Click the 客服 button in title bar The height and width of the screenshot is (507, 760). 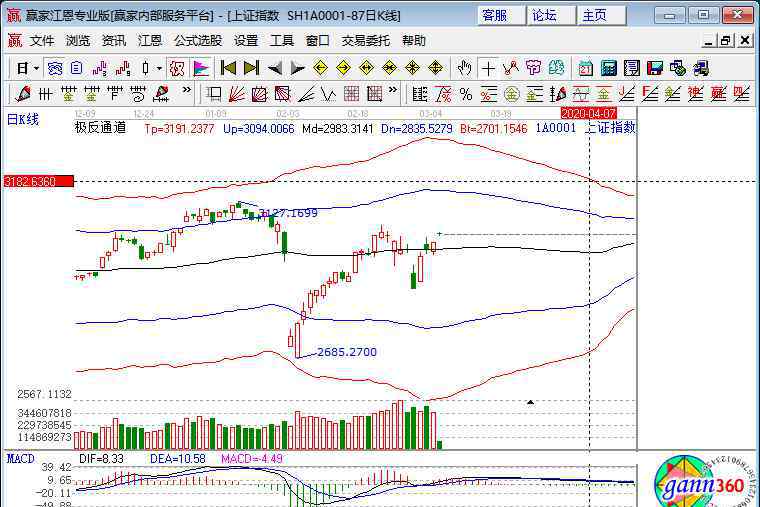coord(501,16)
